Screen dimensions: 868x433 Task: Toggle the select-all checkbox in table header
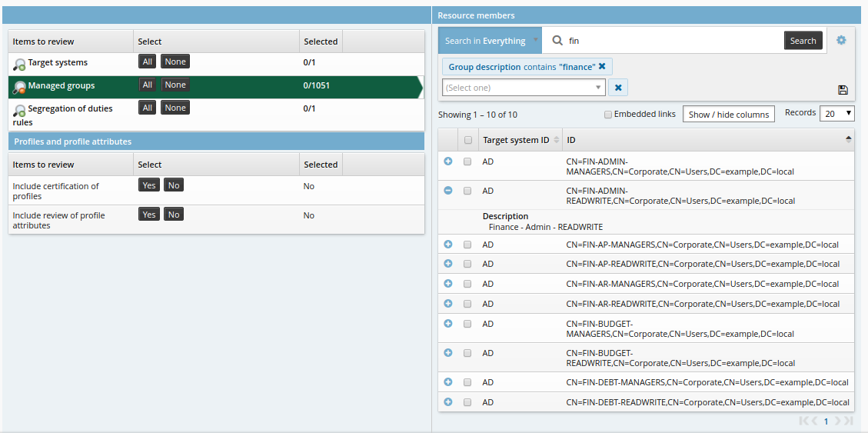click(467, 140)
